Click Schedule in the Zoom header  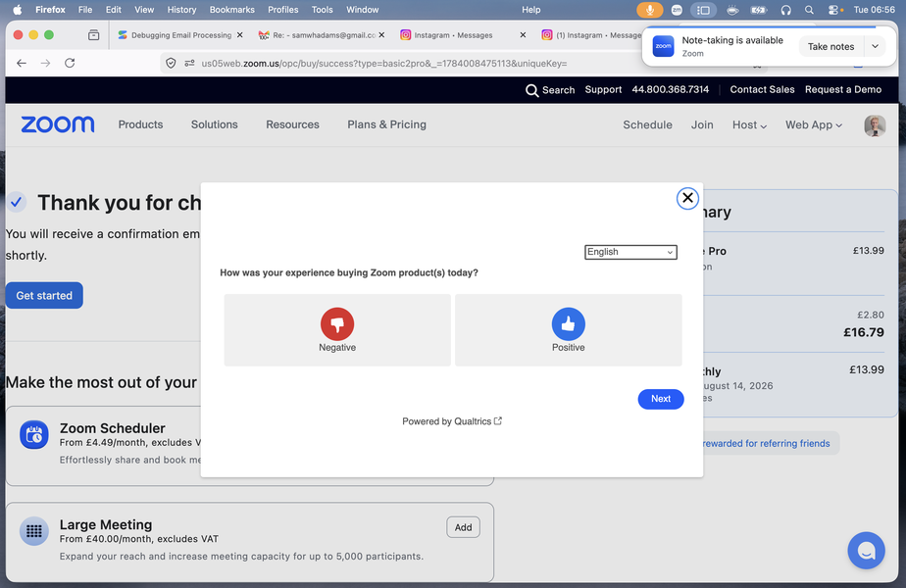[647, 124]
